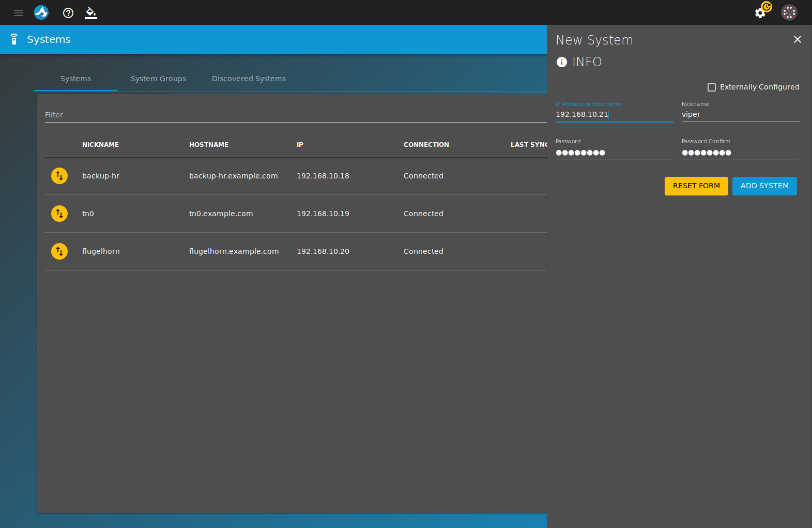Screen dimensions: 812x528
Task: Select the tn0 nickname cell
Action: pyautogui.click(x=88, y=214)
